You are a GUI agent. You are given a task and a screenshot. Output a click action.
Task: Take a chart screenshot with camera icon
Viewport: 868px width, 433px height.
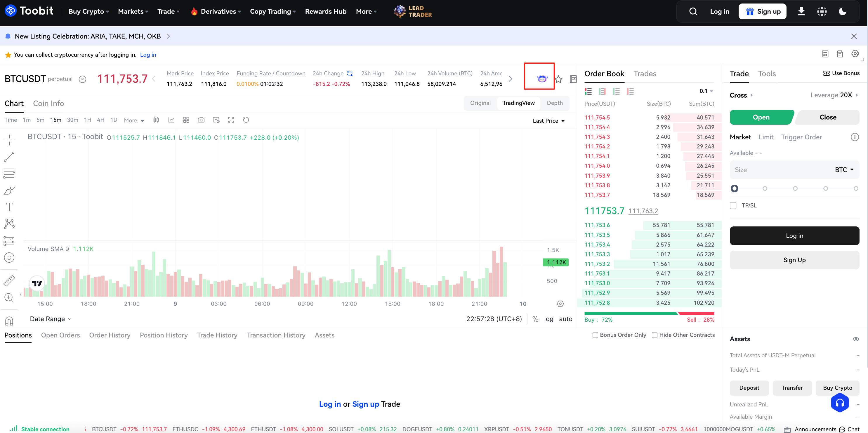pos(201,120)
